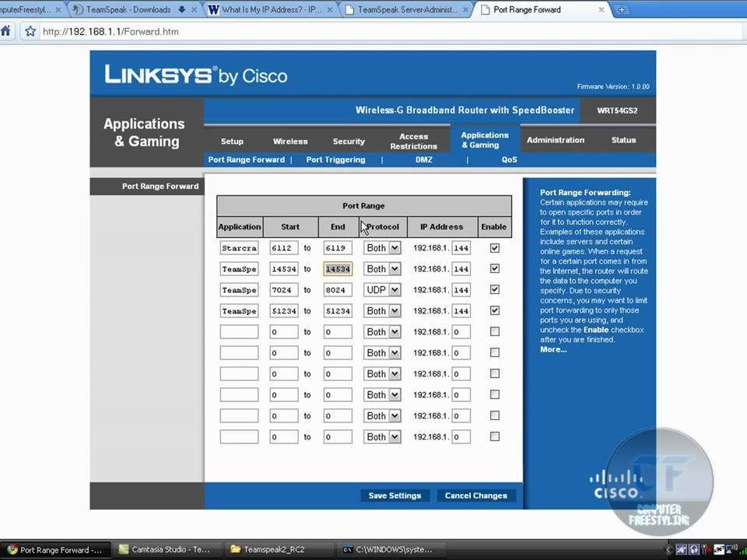747x560 pixels.
Task: Uncheck Enable for the 7024 TeamSpe row
Action: 495,289
